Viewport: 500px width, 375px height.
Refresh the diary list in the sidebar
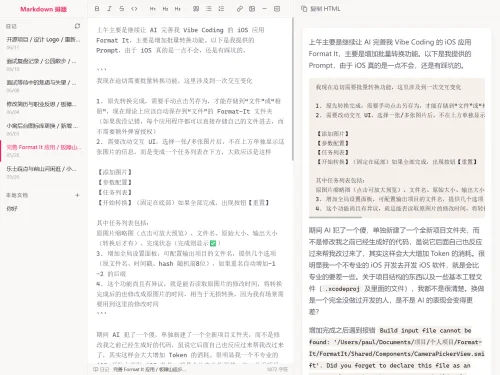(x=77, y=26)
